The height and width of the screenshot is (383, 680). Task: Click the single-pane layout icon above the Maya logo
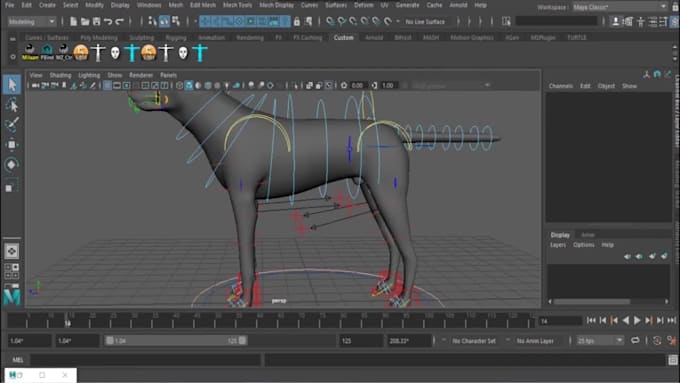tap(12, 251)
